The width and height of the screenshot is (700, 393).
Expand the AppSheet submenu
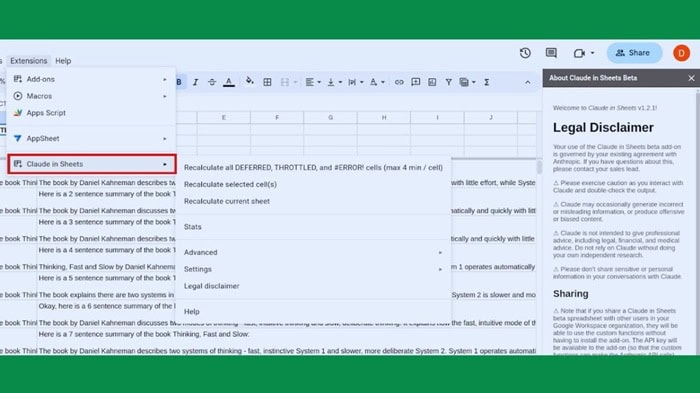(91, 138)
